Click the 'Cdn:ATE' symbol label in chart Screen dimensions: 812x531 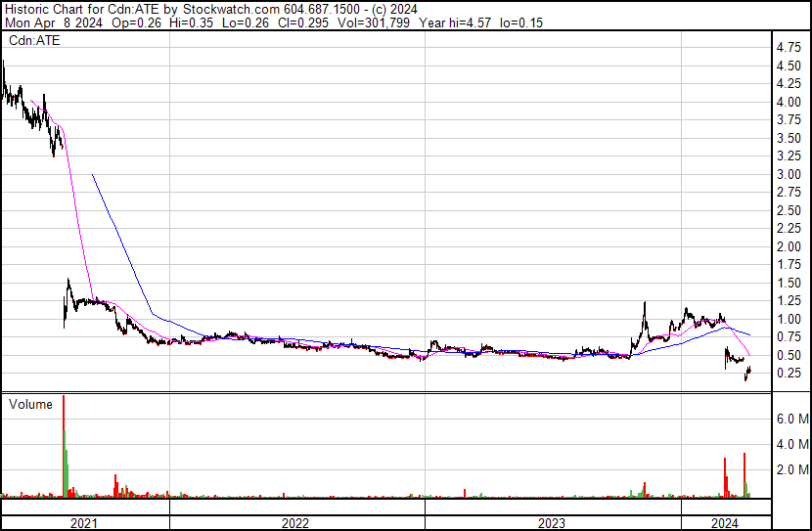34,40
